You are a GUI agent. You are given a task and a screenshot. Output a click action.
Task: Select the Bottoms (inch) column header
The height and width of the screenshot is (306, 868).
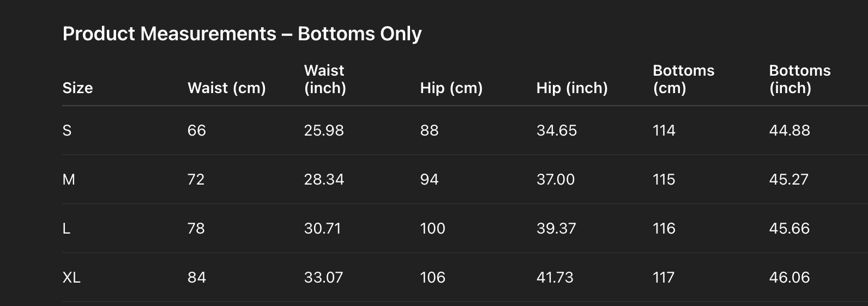(799, 79)
